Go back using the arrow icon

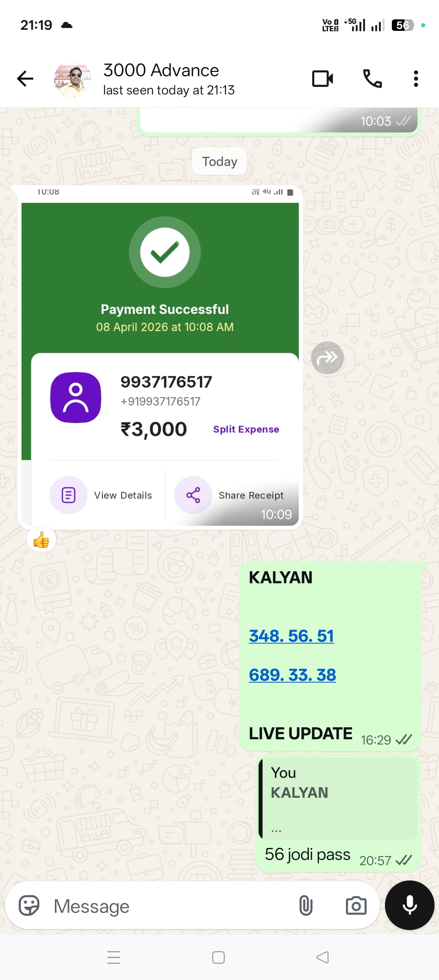pyautogui.click(x=25, y=79)
